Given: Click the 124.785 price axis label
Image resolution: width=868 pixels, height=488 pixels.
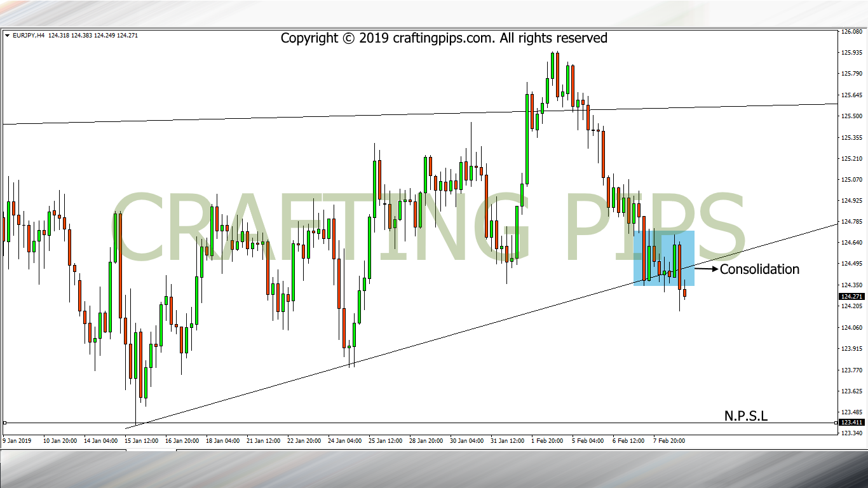Looking at the screenshot, I should click(x=851, y=222).
